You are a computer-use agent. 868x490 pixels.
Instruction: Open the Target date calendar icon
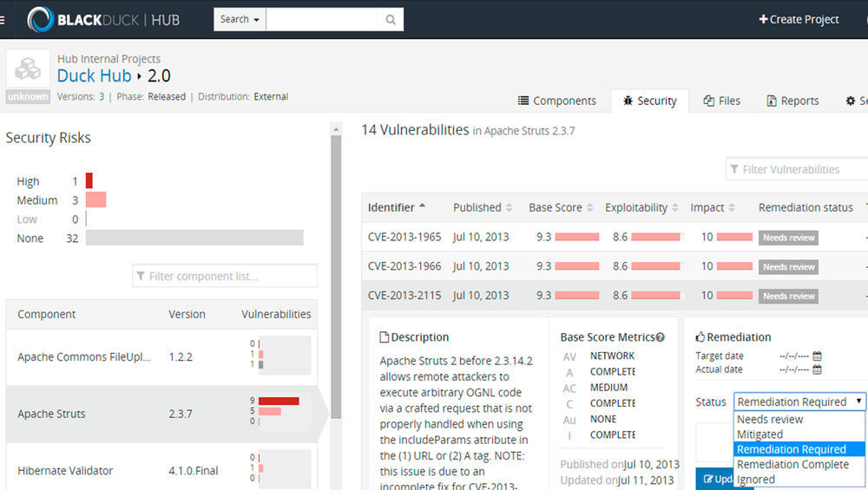click(x=817, y=356)
